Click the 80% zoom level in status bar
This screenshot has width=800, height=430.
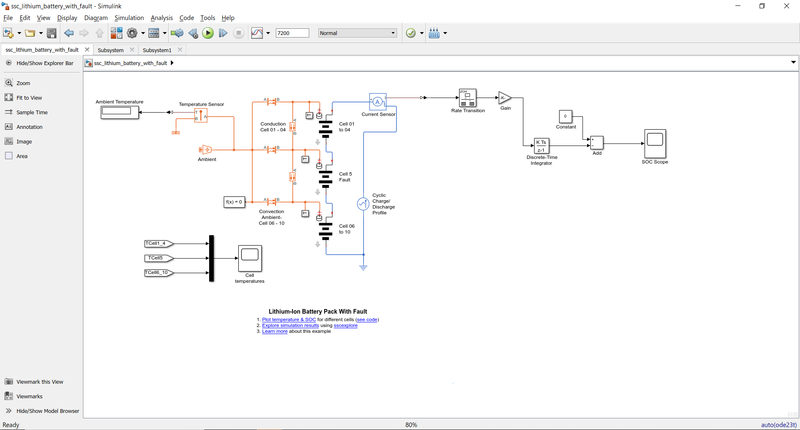coord(411,424)
